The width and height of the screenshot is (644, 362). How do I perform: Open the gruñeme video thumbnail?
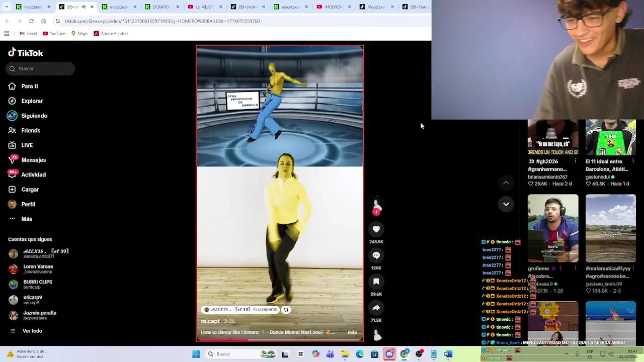pos(553,228)
